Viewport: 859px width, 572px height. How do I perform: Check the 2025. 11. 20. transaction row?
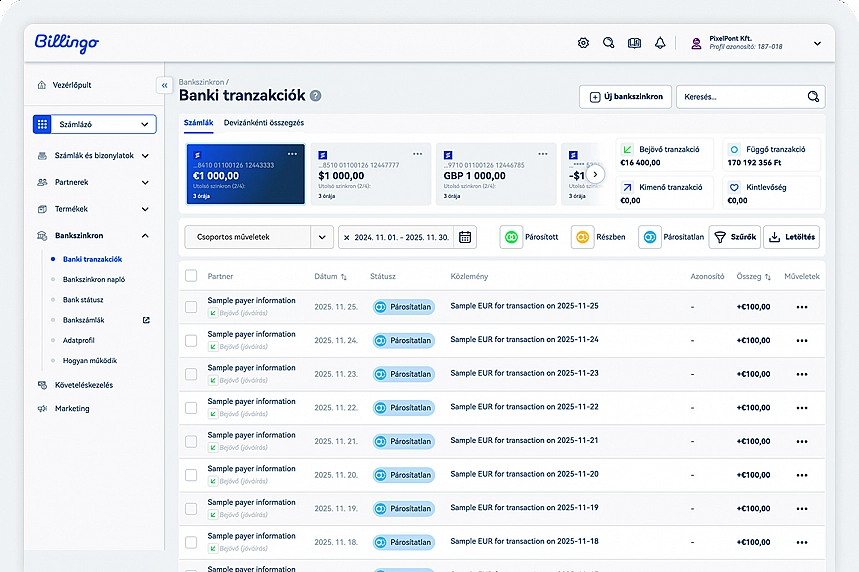(x=191, y=475)
